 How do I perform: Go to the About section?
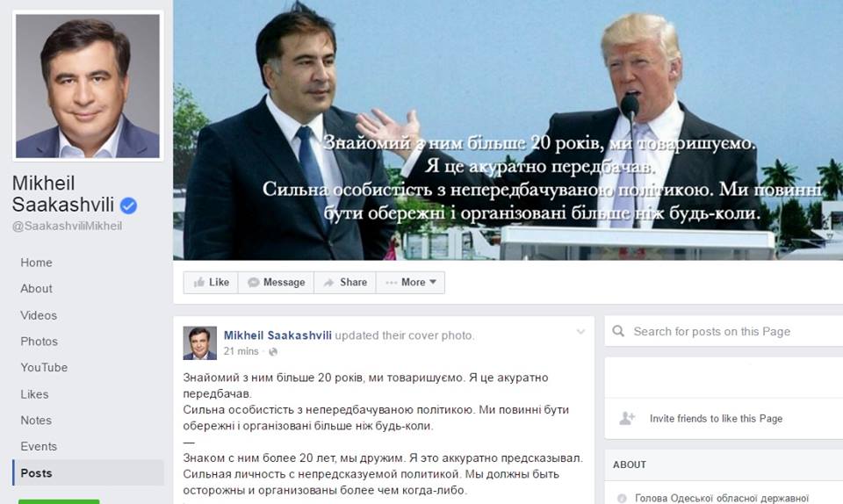pyautogui.click(x=36, y=289)
